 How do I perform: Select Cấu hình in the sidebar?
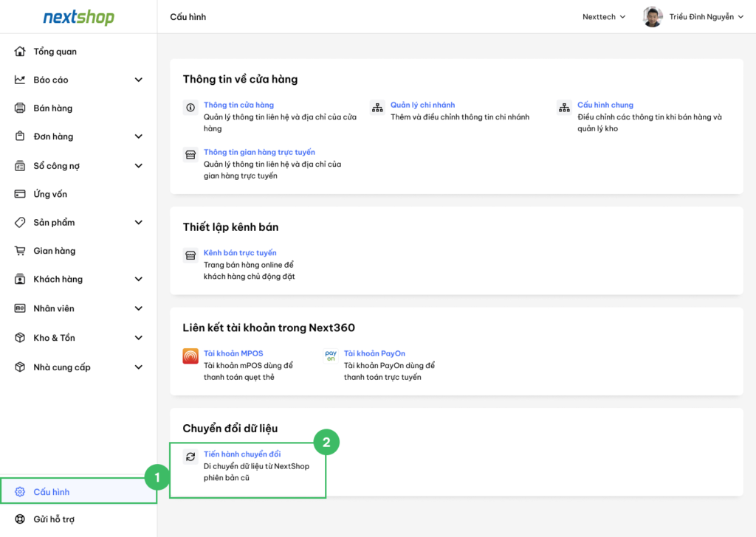click(52, 492)
